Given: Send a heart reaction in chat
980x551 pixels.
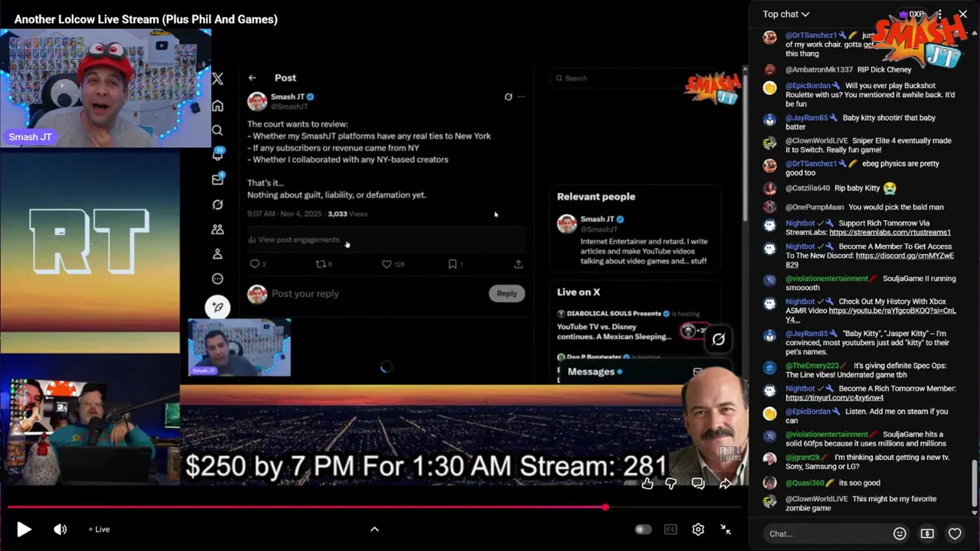Looking at the screenshot, I should click(955, 533).
